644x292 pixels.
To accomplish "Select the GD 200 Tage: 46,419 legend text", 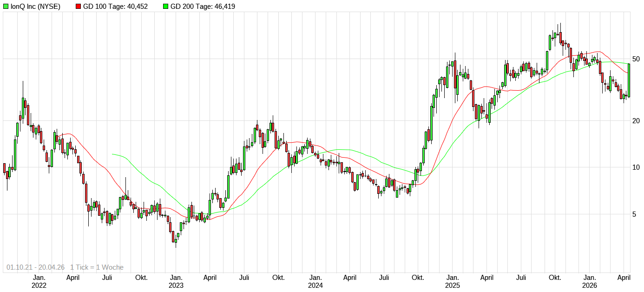I will coord(203,7).
